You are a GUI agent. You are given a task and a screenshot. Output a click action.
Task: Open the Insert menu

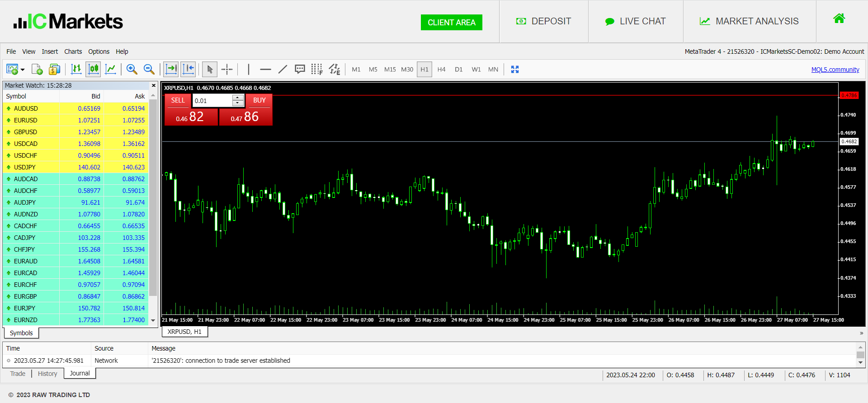[x=50, y=52]
